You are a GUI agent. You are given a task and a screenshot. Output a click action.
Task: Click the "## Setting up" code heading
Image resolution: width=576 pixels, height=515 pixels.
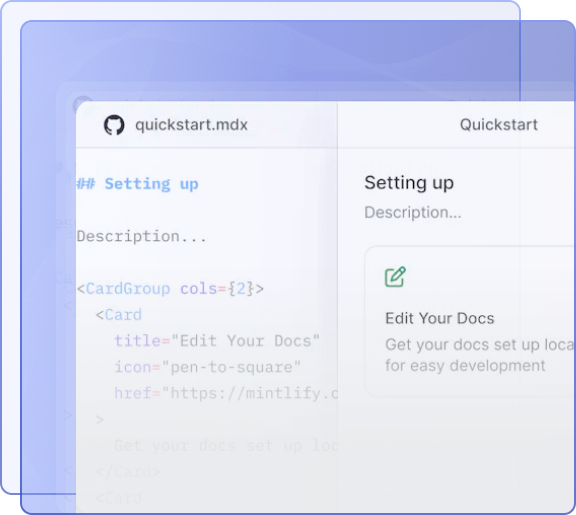point(137,184)
